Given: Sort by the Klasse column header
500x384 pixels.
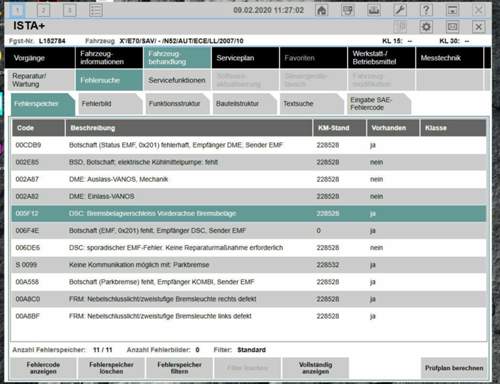Looking at the screenshot, I should tap(453, 128).
